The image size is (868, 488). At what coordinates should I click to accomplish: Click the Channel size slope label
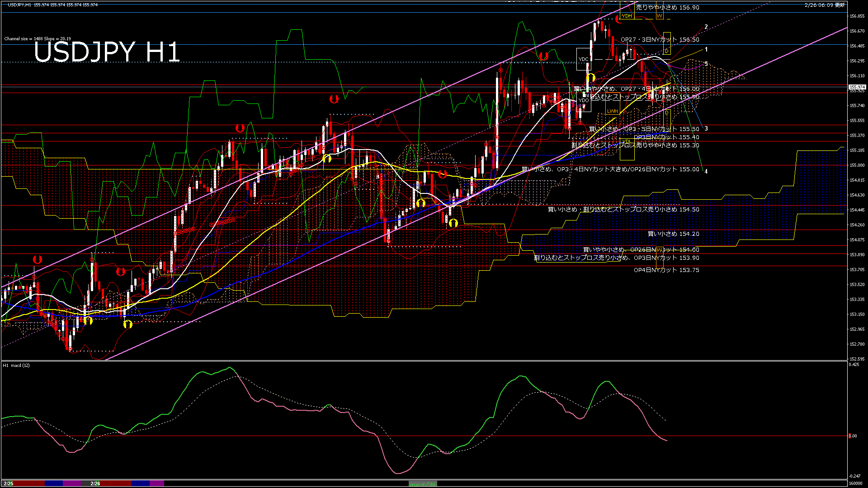coord(38,39)
